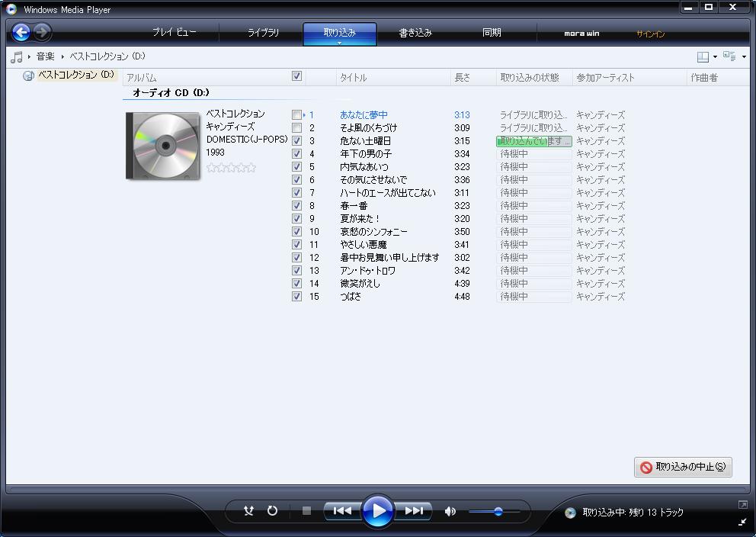This screenshot has width=756, height=537.
Task: Start playback with the Play button
Action: [377, 510]
